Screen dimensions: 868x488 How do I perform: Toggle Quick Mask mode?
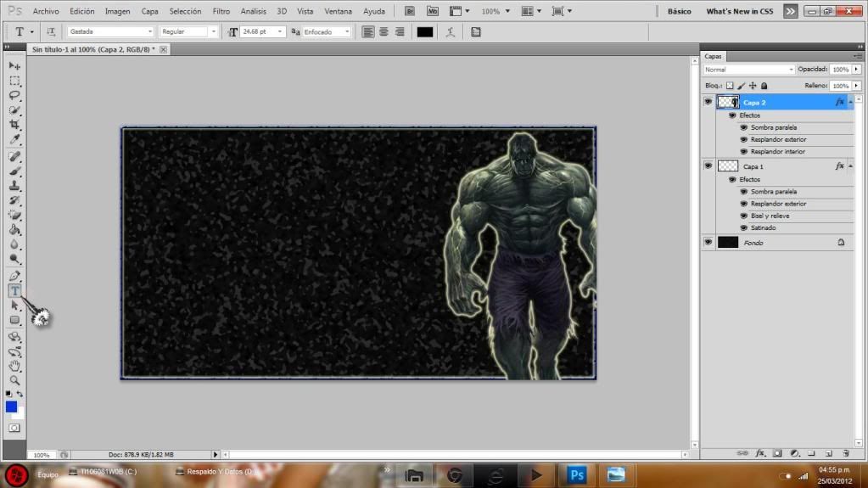pos(14,429)
